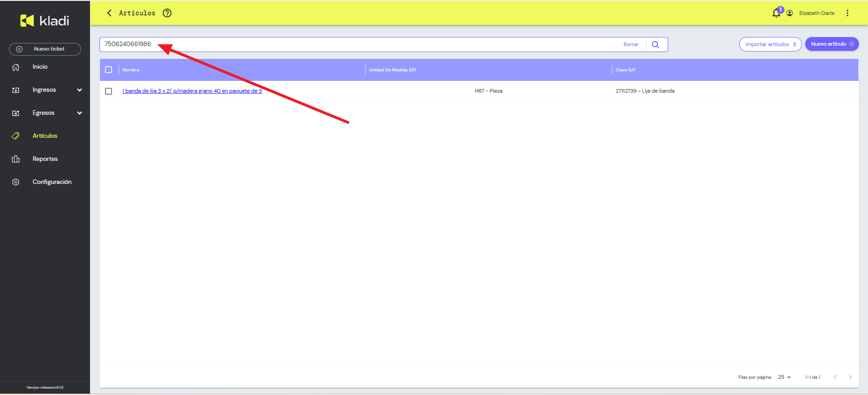
Task: Open the banda de lija article link
Action: 192,91
